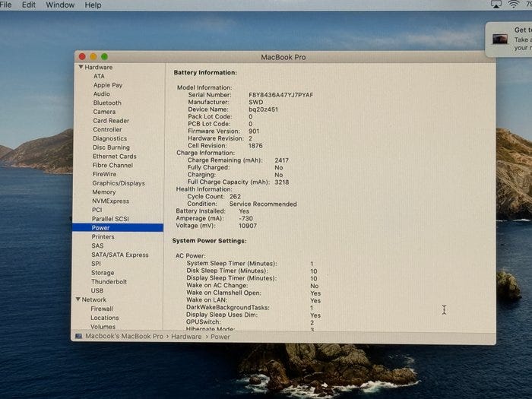Open the Window menu
The width and height of the screenshot is (532, 399).
[60, 5]
